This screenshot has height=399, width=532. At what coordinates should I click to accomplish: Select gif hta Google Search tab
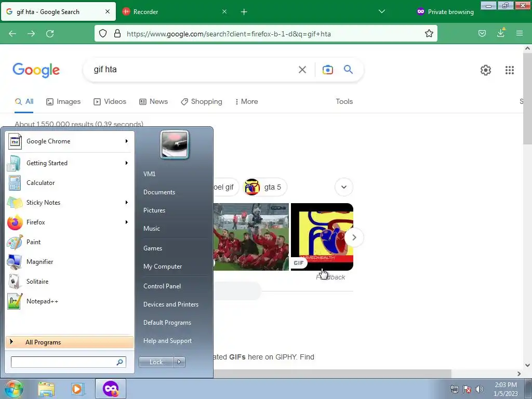tap(58, 11)
